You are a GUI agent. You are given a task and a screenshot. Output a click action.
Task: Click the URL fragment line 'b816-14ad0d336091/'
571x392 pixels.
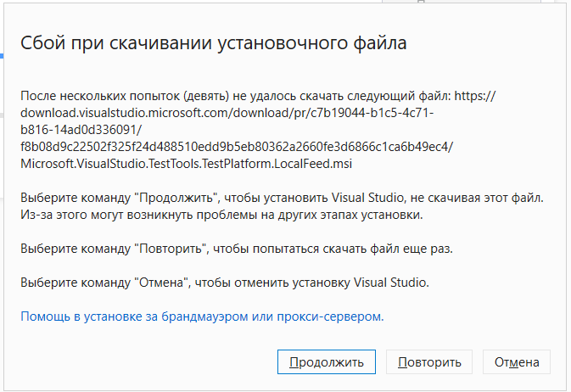coord(81,130)
